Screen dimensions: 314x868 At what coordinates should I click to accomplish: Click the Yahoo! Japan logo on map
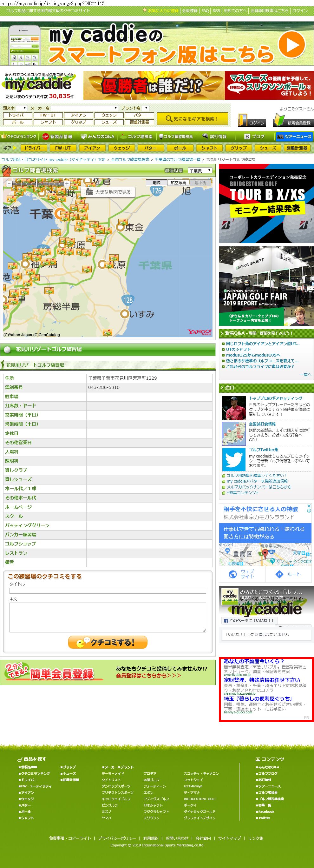199,332
